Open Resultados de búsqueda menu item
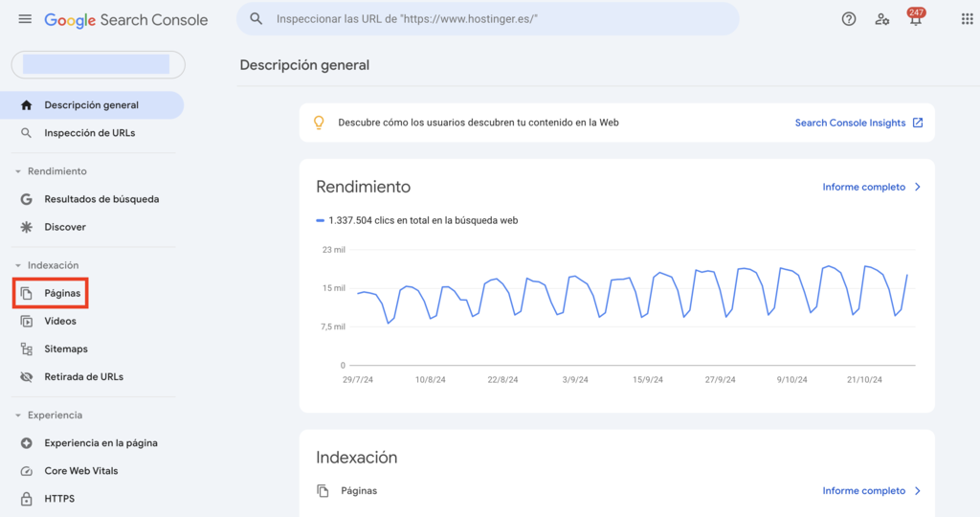Viewport: 980px width, 517px height. click(x=101, y=199)
